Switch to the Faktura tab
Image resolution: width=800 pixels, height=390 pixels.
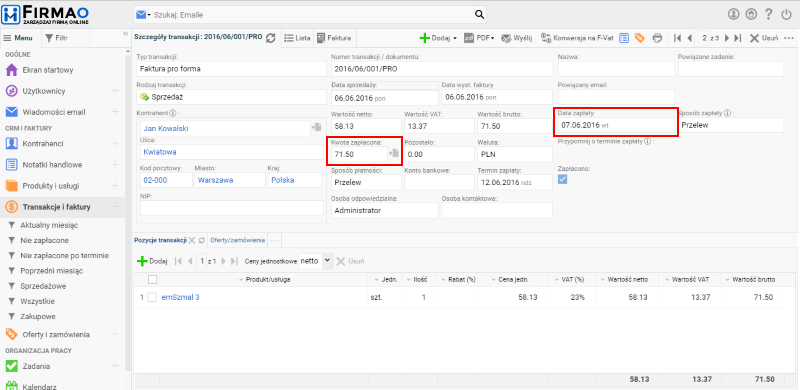334,38
